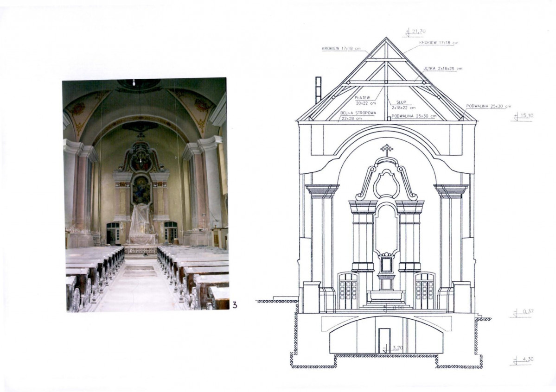Click the "20x22 cm" dimension under PŁATEW
This screenshot has width=556, height=392.
click(365, 103)
